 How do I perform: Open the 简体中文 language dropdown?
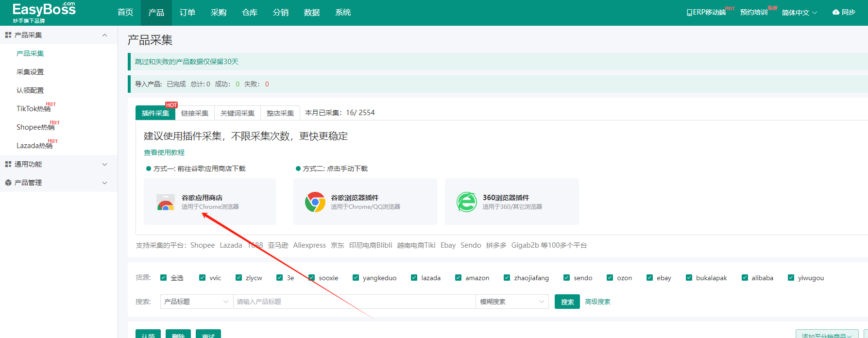pyautogui.click(x=800, y=13)
